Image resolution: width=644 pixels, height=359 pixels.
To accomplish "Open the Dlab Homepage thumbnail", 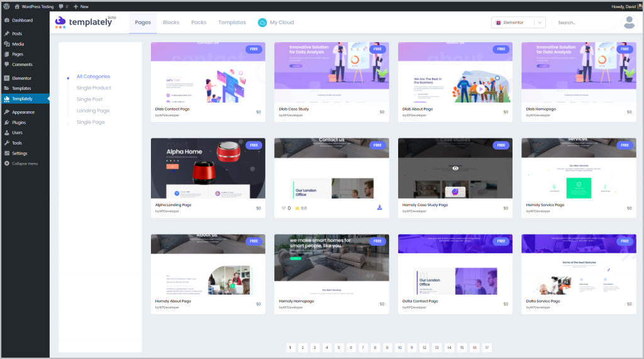I will (x=579, y=72).
